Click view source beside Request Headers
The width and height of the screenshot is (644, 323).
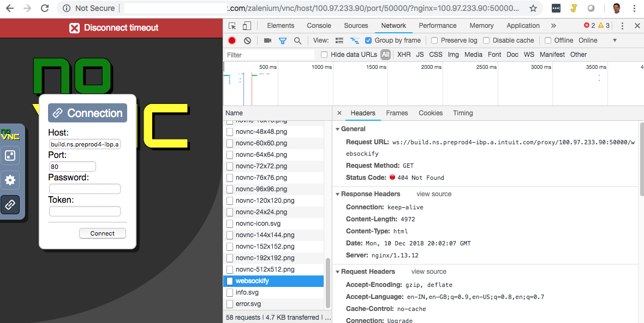click(x=428, y=272)
